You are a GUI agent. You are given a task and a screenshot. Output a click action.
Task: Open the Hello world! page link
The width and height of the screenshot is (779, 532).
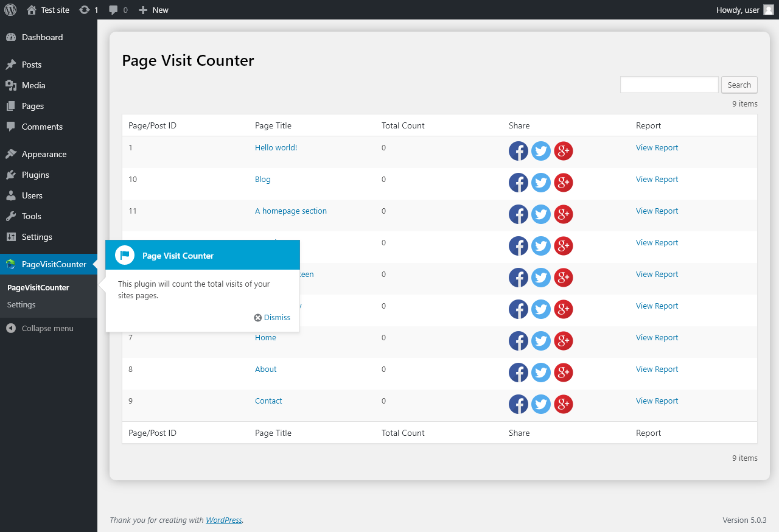point(276,147)
